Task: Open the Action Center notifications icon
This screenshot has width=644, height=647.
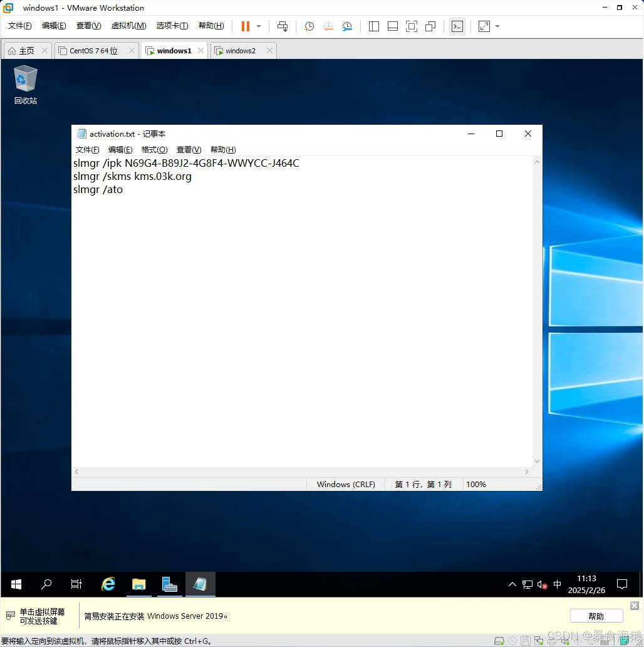Action: point(622,584)
